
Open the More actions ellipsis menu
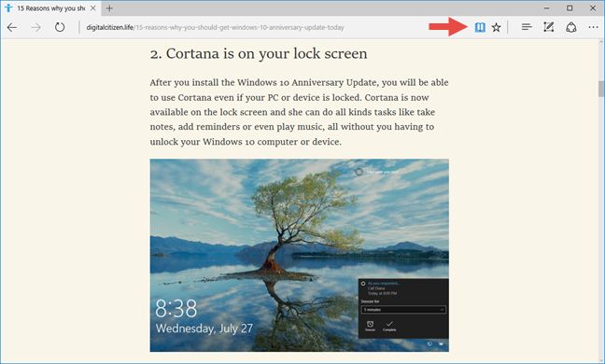pyautogui.click(x=594, y=27)
